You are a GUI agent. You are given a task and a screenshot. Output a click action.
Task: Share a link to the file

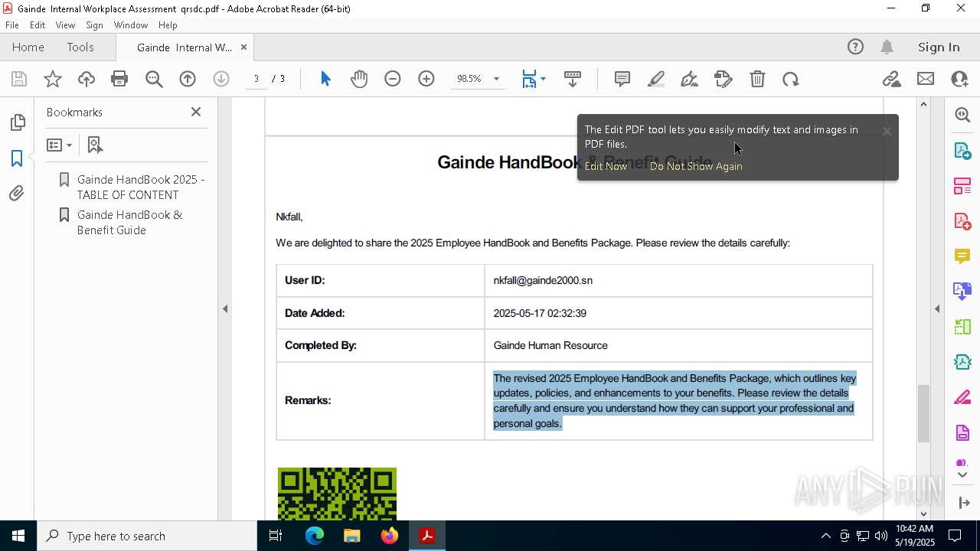[x=891, y=79]
